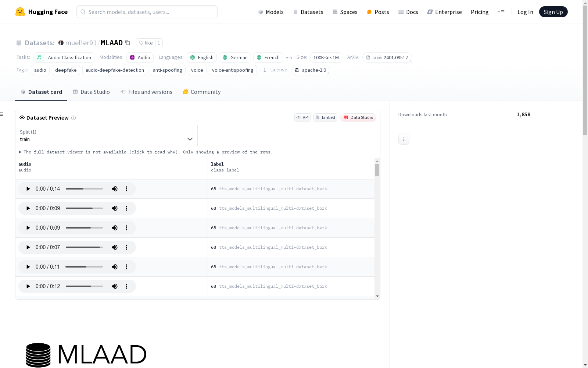The image size is (588, 368).
Task: Click the preview table scrollbar down arrow
Action: 377,296
